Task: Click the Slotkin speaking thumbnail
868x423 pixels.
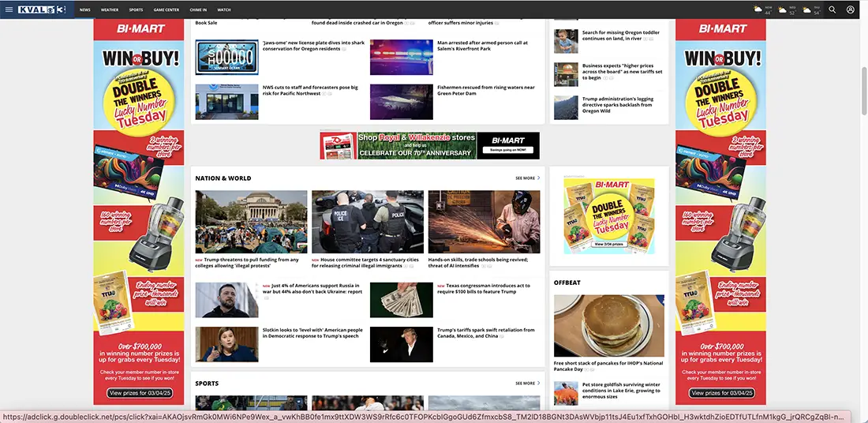Action: point(226,344)
